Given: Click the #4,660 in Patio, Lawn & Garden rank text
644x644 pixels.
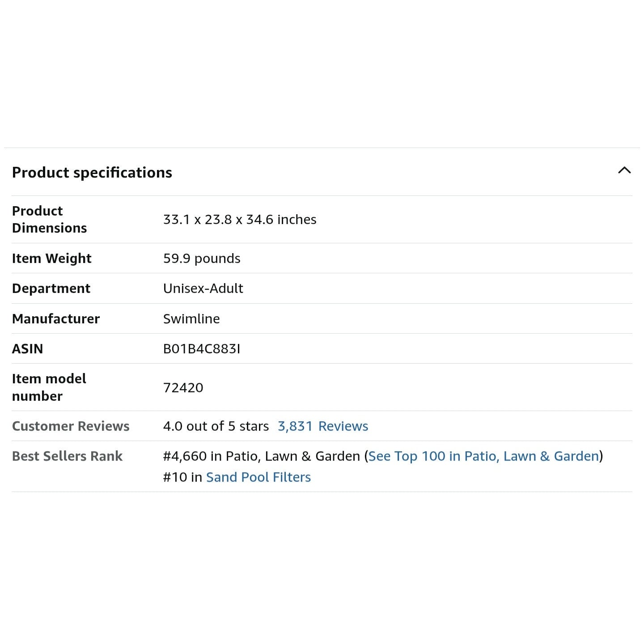Looking at the screenshot, I should [x=262, y=456].
